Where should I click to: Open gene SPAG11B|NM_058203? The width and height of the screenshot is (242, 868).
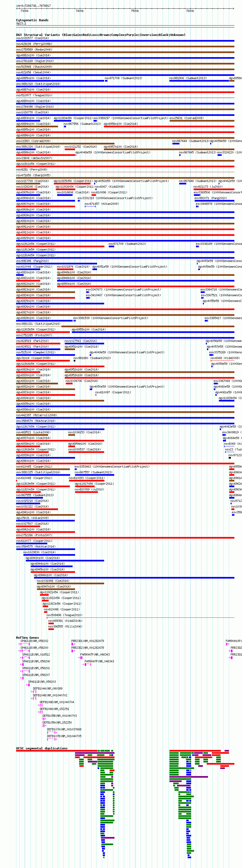click(x=42, y=682)
